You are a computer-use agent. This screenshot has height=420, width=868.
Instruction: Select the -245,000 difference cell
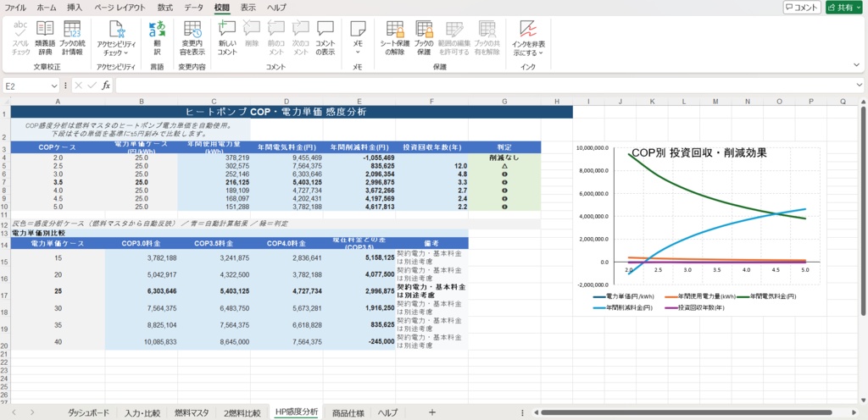pos(359,342)
